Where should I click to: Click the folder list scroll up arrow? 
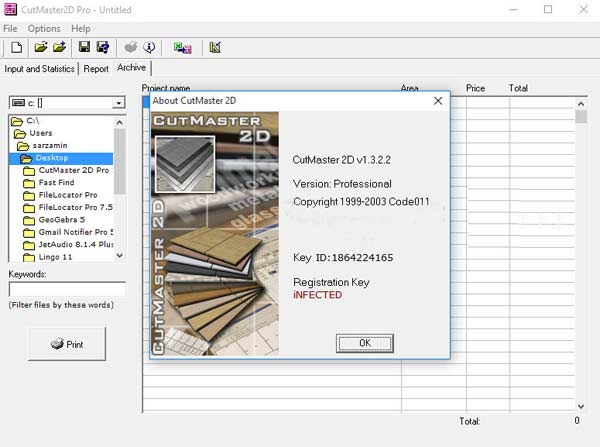[x=119, y=122]
